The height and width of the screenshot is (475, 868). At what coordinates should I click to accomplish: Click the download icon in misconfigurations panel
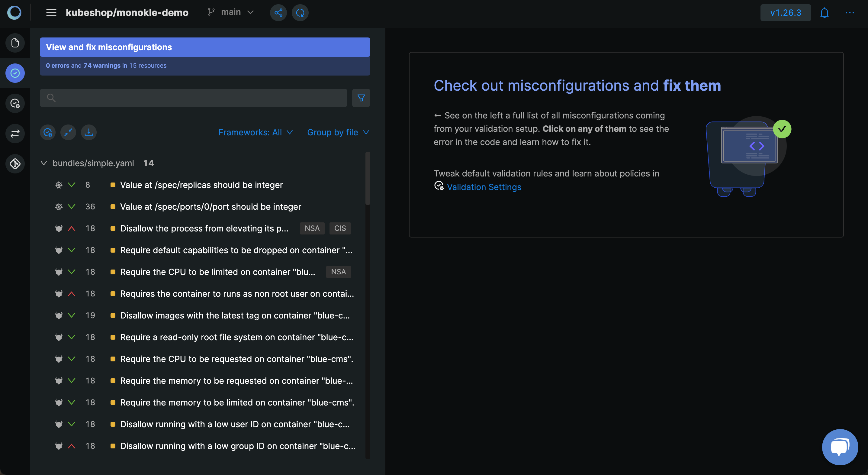point(88,132)
